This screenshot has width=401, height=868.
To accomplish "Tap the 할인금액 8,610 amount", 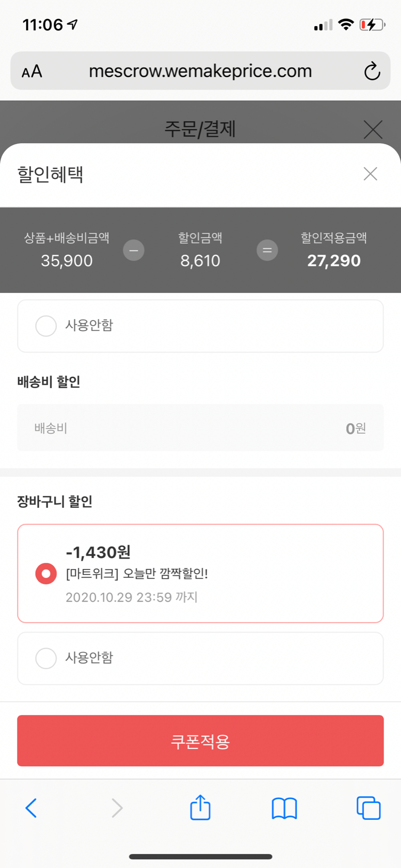I will 200,260.
